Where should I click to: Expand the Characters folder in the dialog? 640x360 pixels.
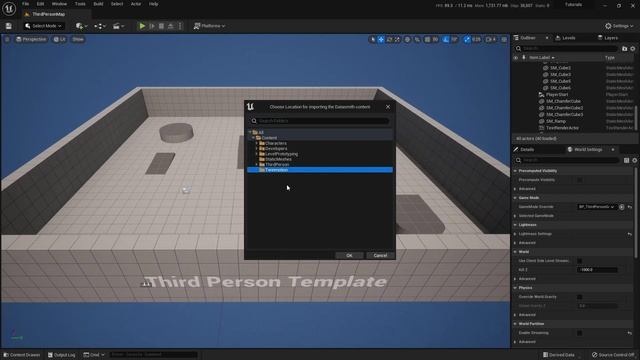256,143
